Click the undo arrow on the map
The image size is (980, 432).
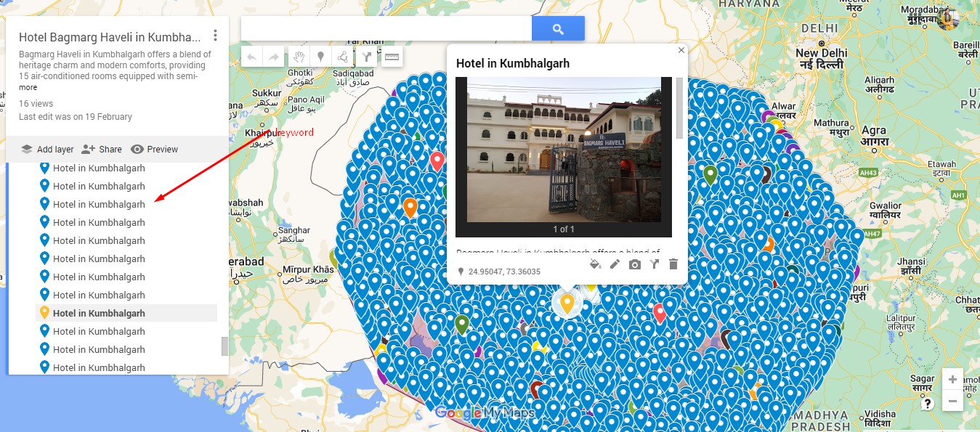(251, 56)
